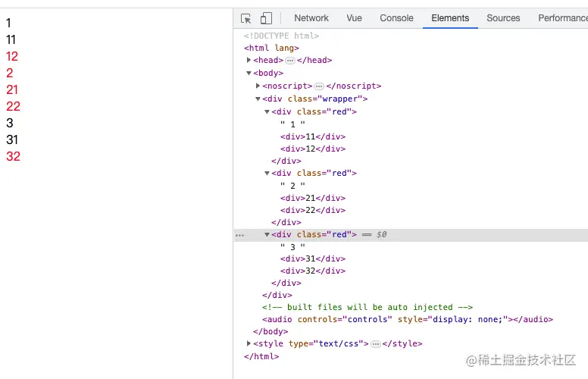Click the red text 21 on page

tap(12, 89)
